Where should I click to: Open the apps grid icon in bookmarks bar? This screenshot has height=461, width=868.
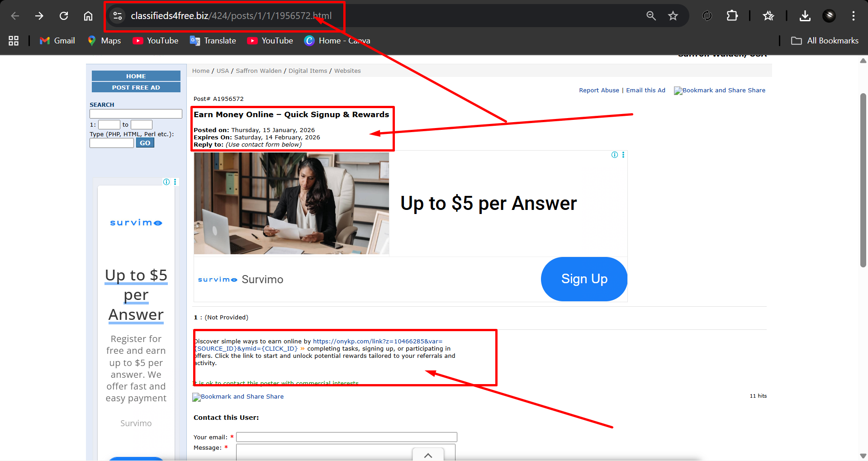(14, 41)
